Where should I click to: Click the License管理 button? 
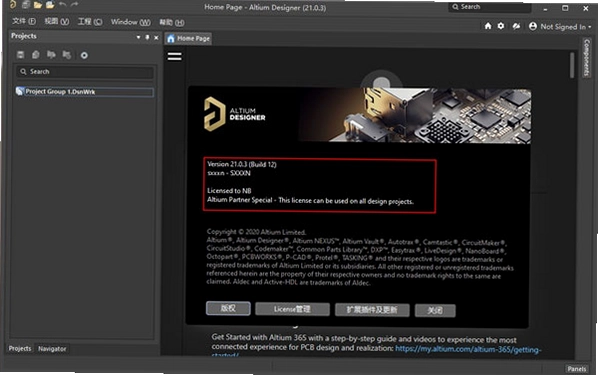292,309
